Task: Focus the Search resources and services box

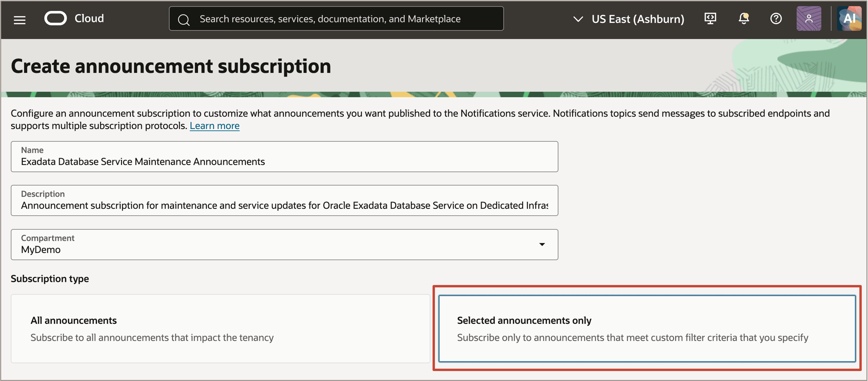Action: 336,19
